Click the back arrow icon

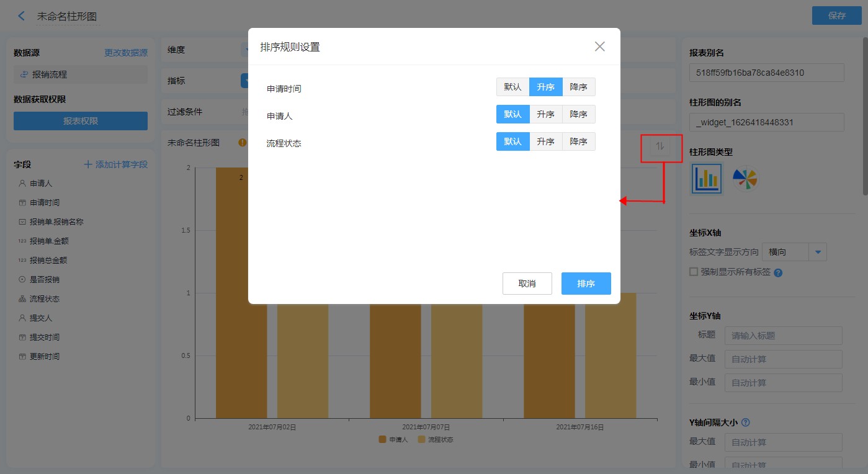click(x=22, y=16)
